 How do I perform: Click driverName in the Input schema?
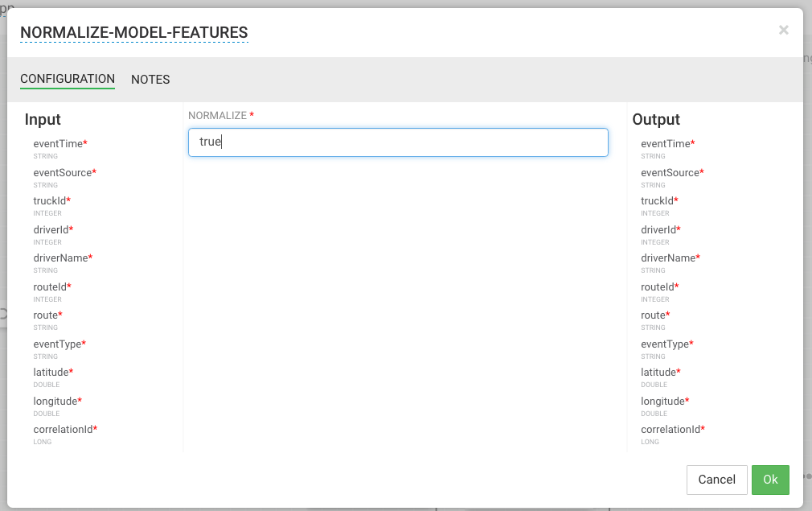[x=60, y=258]
